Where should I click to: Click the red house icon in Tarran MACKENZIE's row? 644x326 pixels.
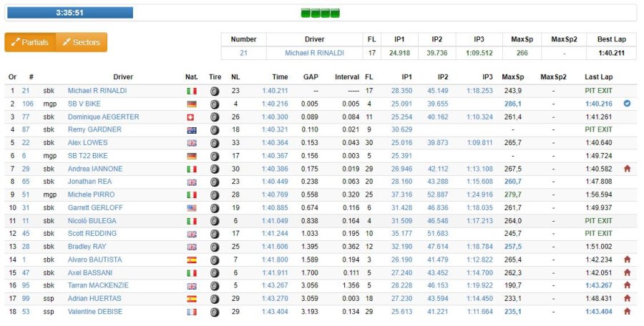(627, 285)
